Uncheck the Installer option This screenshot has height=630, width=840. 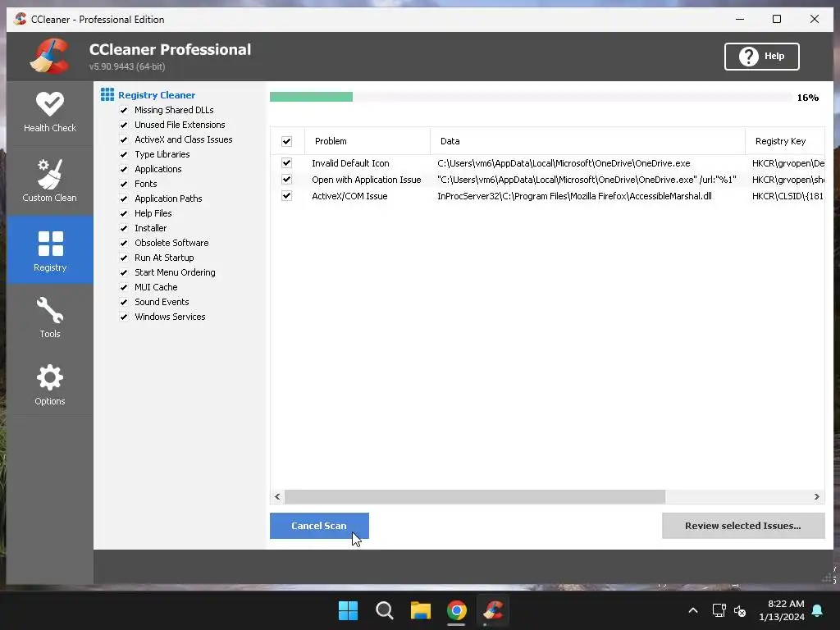(124, 228)
